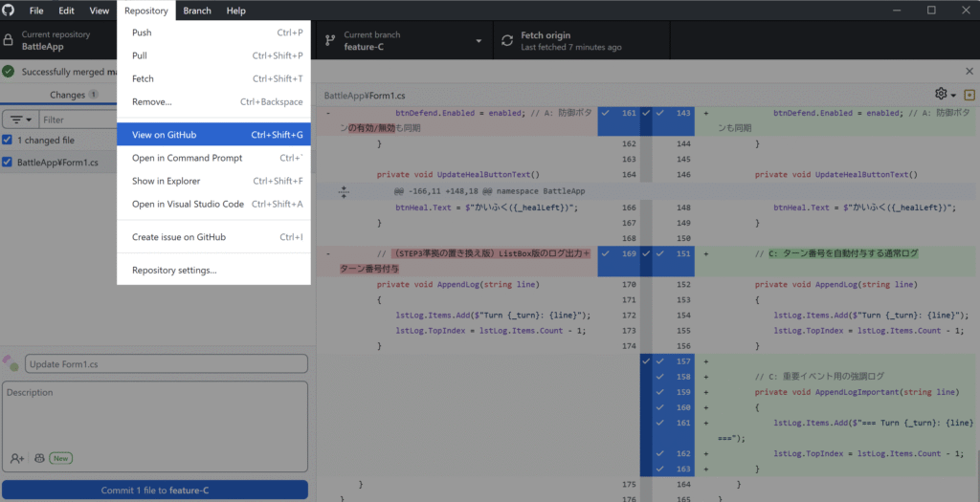
Task: Maximize the GitHub Desktop window
Action: [x=931, y=10]
